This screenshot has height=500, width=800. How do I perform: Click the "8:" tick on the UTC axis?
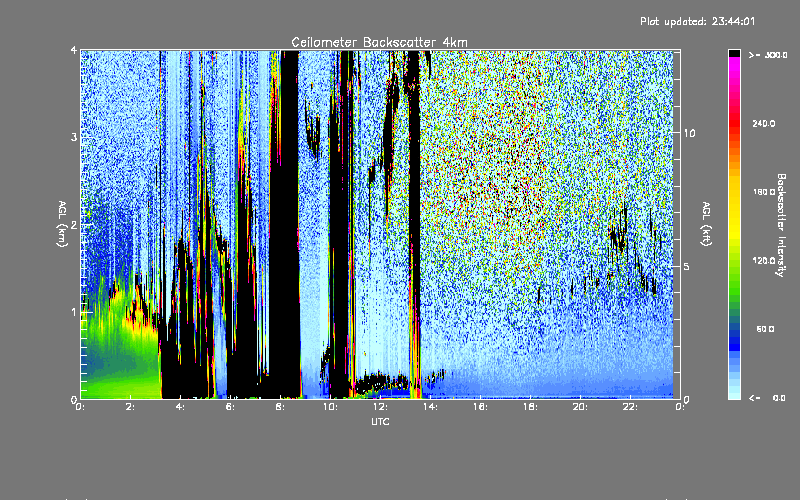(x=281, y=407)
